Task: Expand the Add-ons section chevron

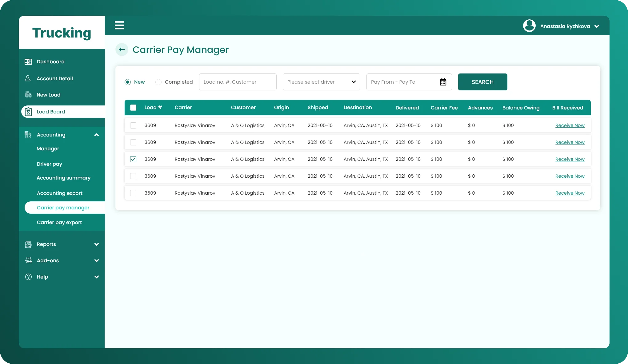Action: (x=97, y=260)
